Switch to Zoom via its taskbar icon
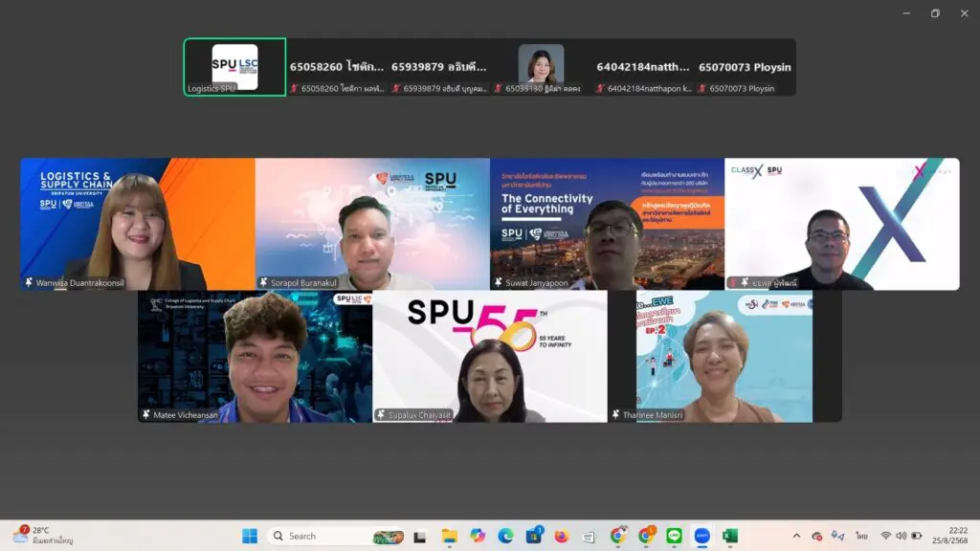 [x=702, y=536]
